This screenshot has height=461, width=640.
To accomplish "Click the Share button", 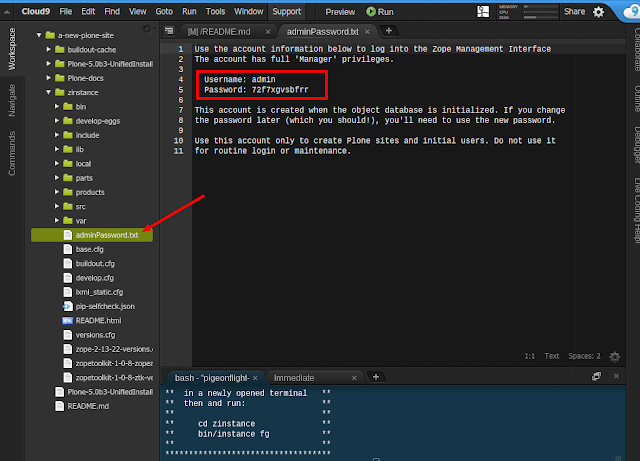I will (574, 11).
